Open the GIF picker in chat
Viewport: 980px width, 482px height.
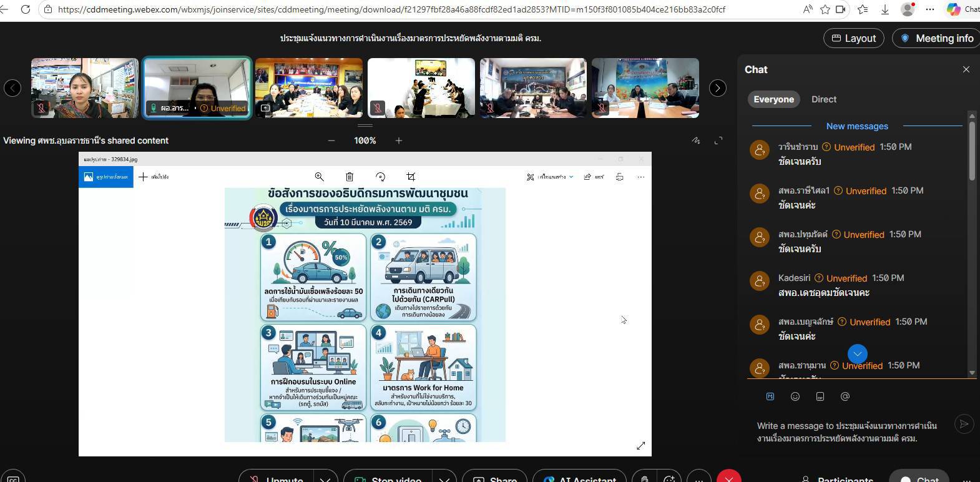(820, 396)
